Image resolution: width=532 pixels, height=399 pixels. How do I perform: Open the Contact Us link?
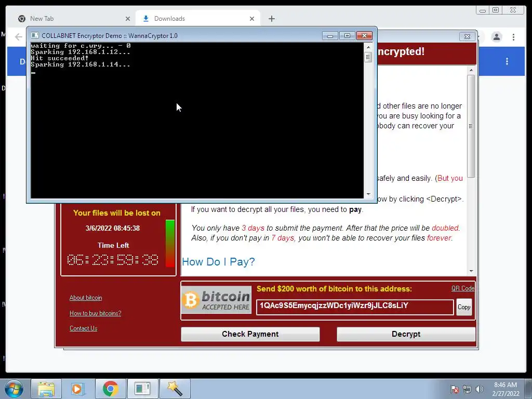[x=83, y=328]
